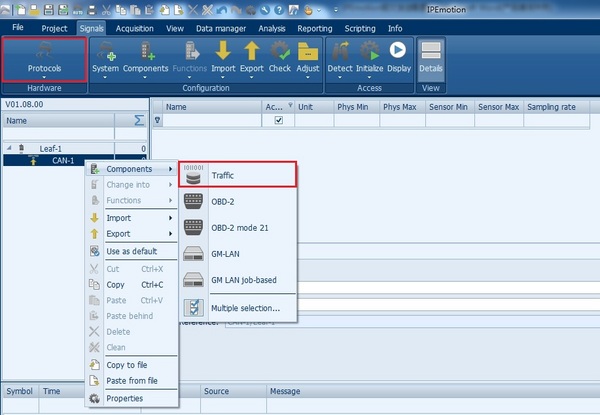Click the Name column header in grid
Screen dimensions: 600x415
pos(212,107)
